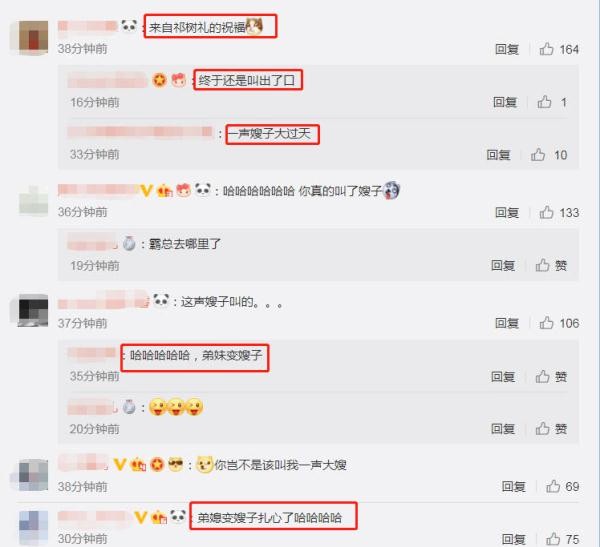Reply to '来自祁树礼的祝福' comment
This screenshot has height=547, width=600.
click(507, 49)
